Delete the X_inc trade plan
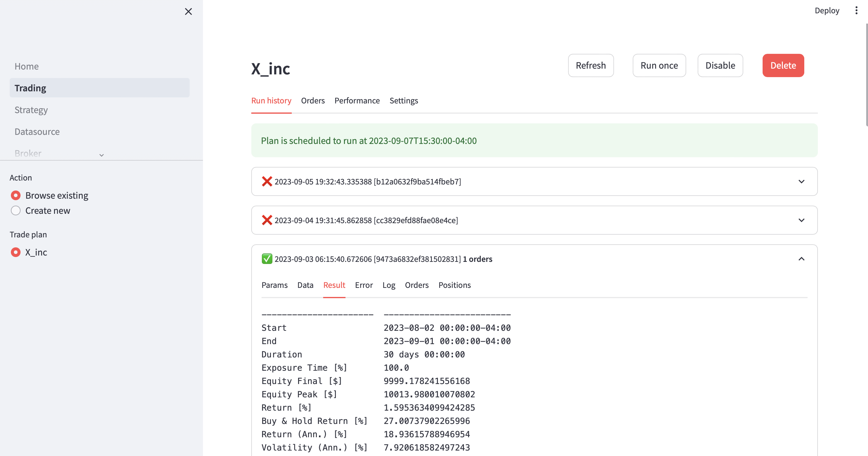 [x=783, y=65]
